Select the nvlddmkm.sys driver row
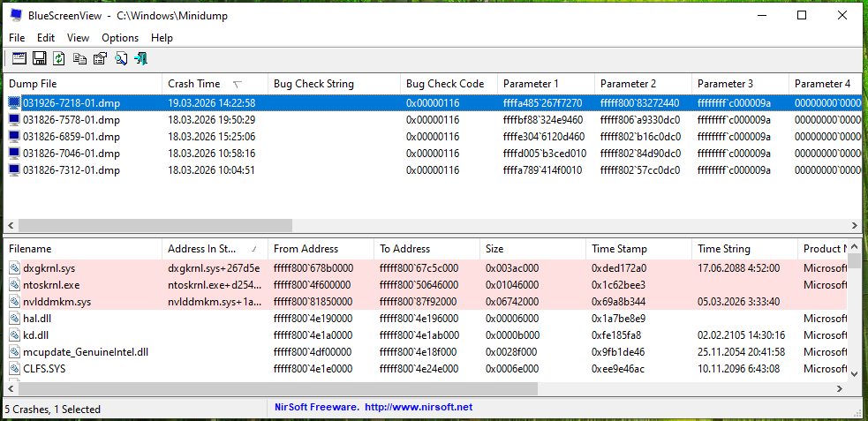 coord(57,302)
